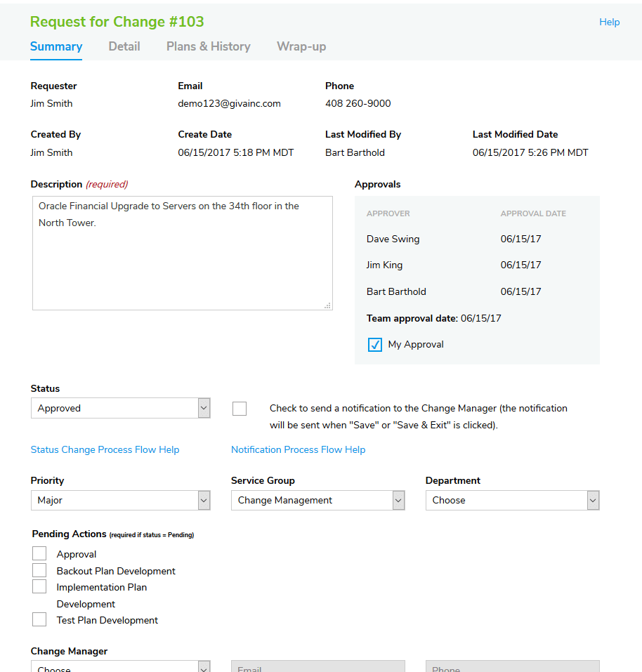Expand the Change Manager dropdown
This screenshot has height=672, width=642.
[202, 667]
